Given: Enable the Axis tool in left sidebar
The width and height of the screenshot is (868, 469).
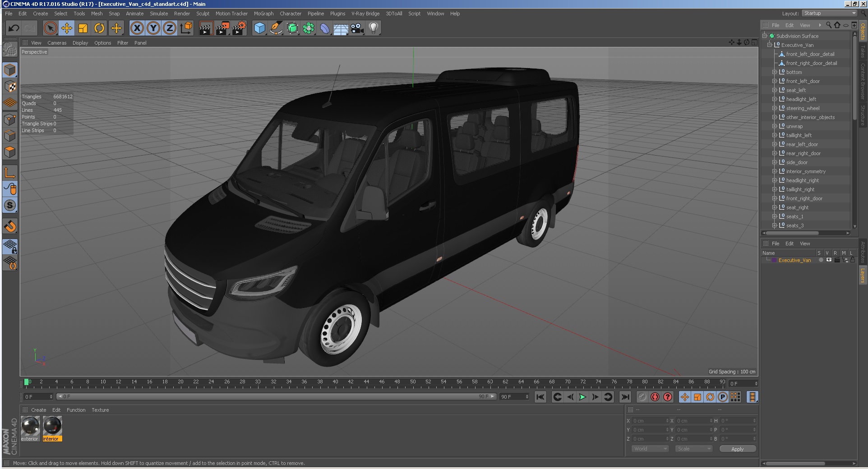Looking at the screenshot, I should coord(10,172).
